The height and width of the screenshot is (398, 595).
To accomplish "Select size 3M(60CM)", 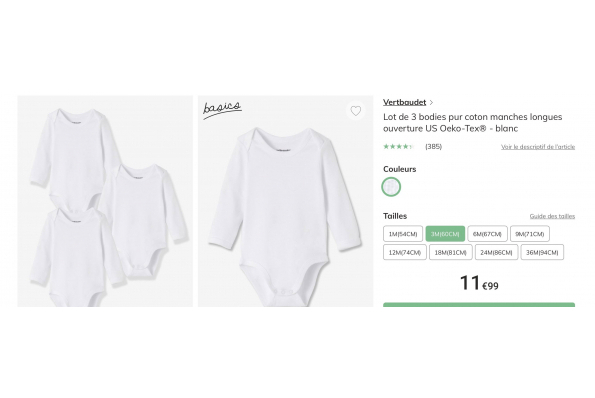I will 445,234.
